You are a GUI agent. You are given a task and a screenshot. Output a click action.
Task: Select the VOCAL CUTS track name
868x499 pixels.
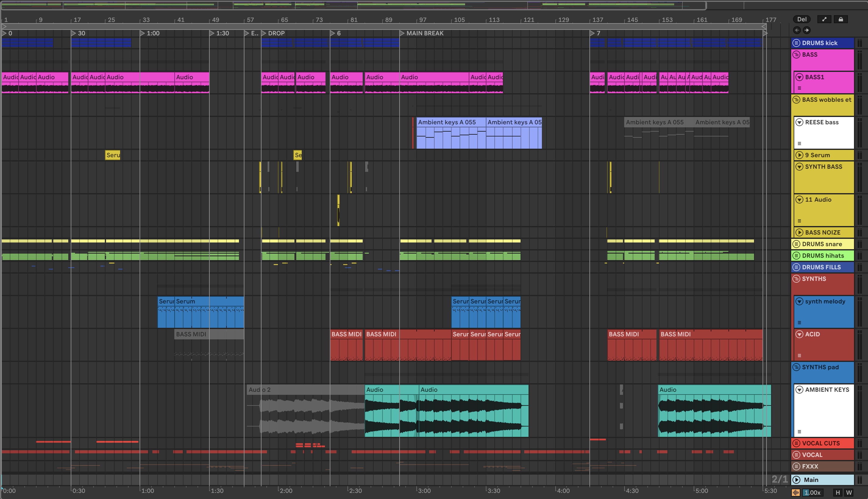821,443
